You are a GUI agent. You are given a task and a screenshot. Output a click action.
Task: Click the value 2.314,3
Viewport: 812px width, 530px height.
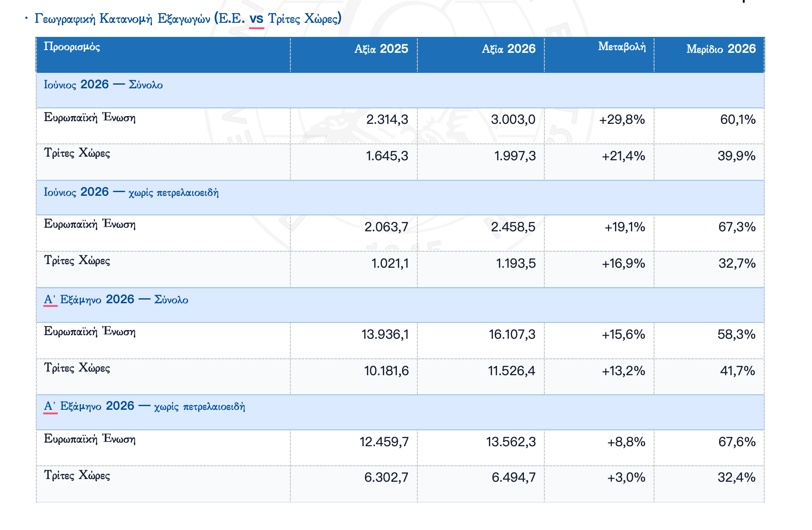[x=387, y=120]
